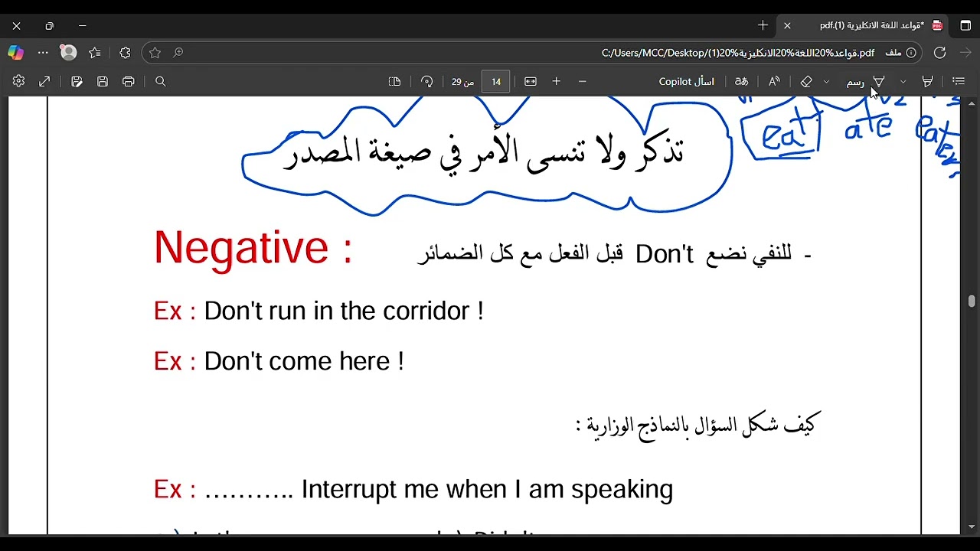Rotate the PDF page
Viewport: 980px width, 551px height.
click(427, 81)
